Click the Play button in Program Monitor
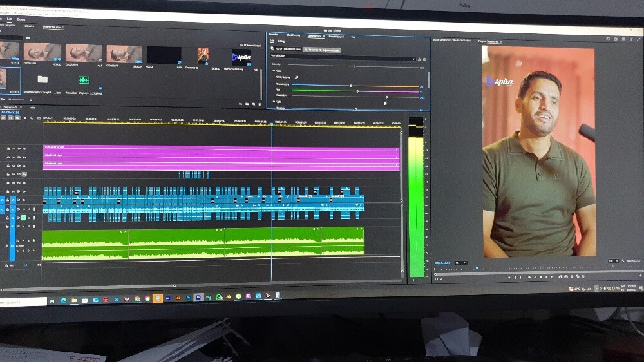Image resolution: width=644 pixels, height=362 pixels. (540, 278)
